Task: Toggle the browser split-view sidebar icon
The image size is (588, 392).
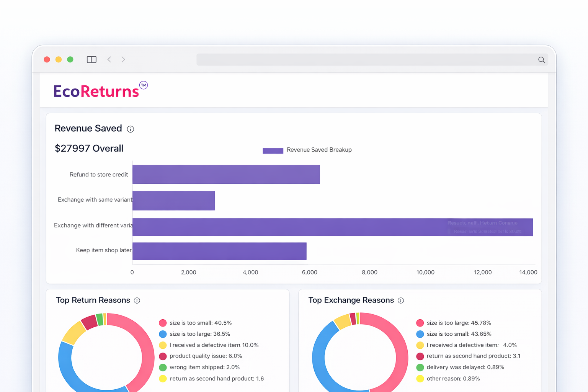Action: coord(91,59)
